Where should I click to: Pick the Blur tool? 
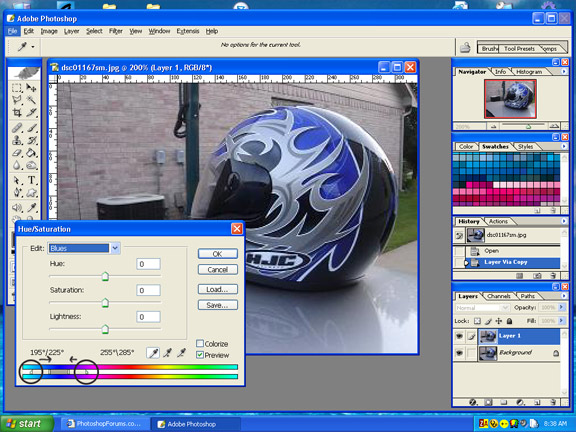tap(17, 165)
